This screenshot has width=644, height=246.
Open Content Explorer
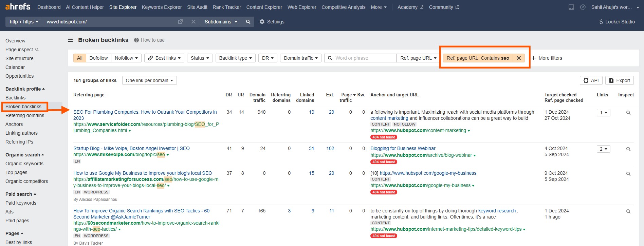(x=264, y=7)
